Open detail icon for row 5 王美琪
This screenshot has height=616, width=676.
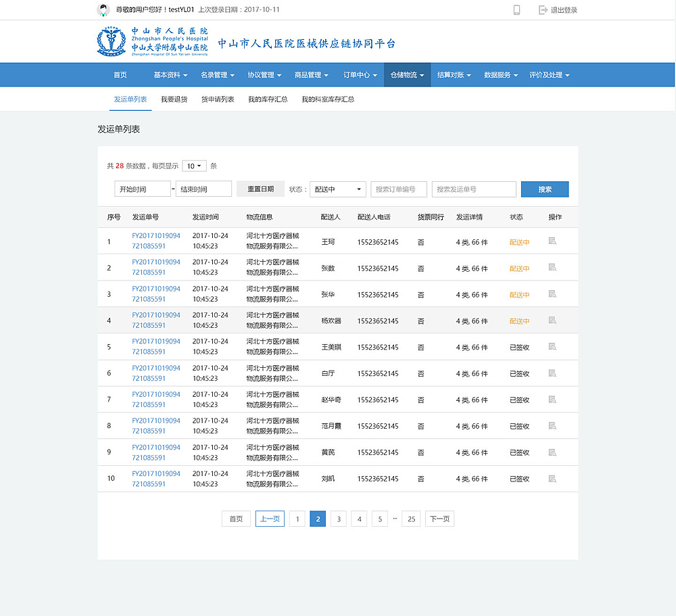pos(552,346)
